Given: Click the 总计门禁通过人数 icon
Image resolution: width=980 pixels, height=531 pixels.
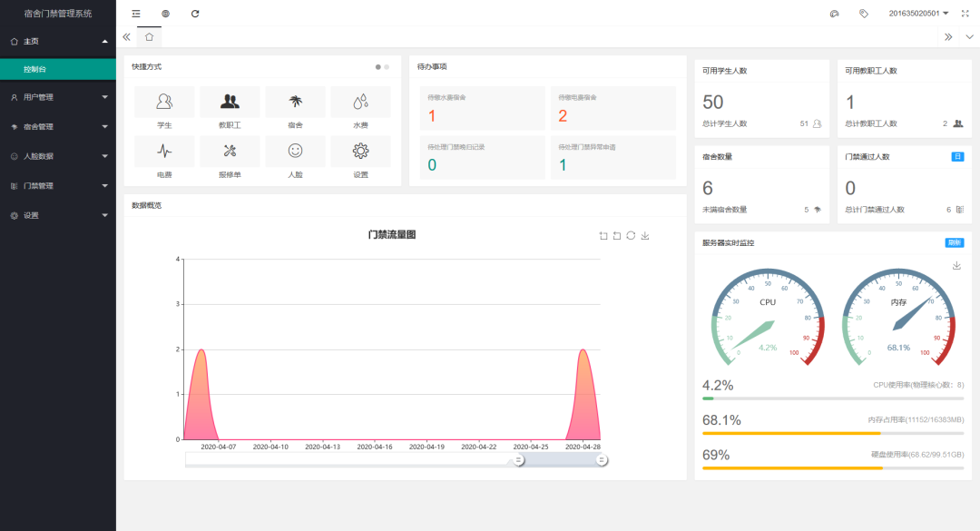Looking at the screenshot, I should click(960, 210).
